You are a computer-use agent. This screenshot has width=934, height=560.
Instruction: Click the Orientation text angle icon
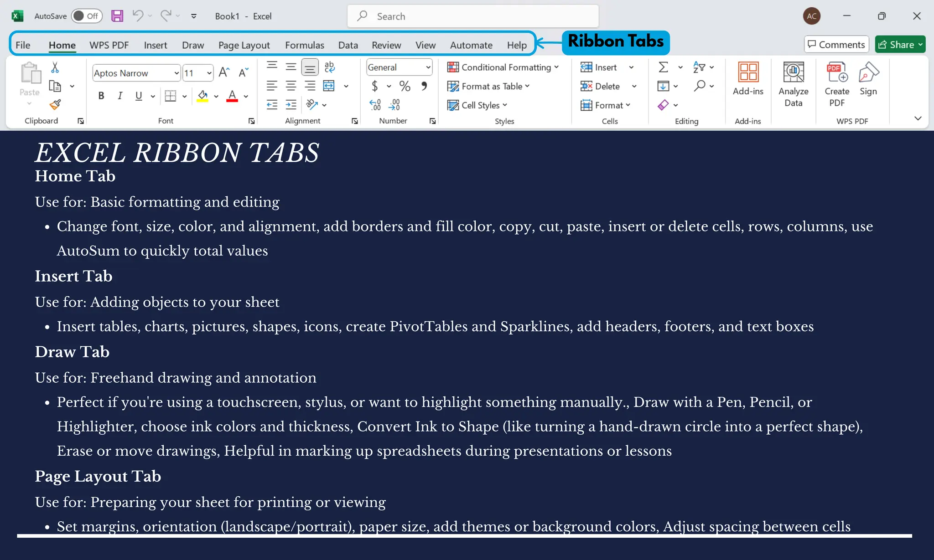[x=312, y=105]
